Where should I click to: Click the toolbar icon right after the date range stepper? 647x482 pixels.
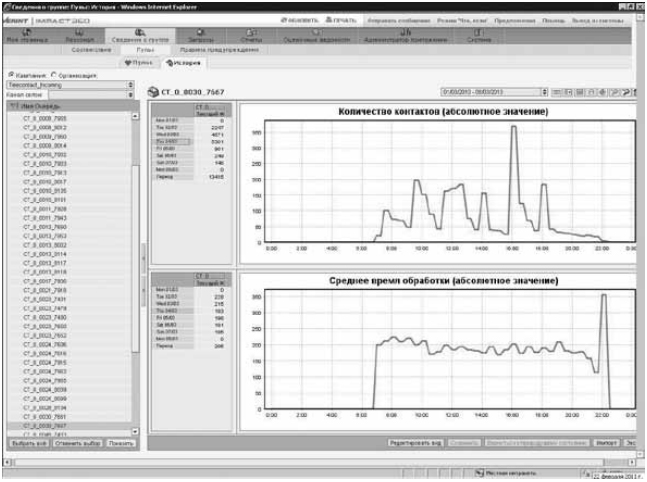pos(557,92)
